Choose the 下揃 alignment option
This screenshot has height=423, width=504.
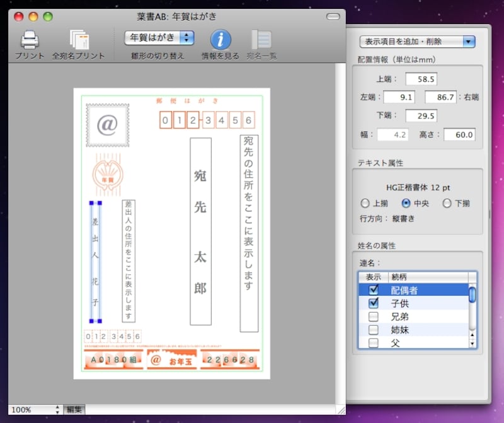point(447,203)
